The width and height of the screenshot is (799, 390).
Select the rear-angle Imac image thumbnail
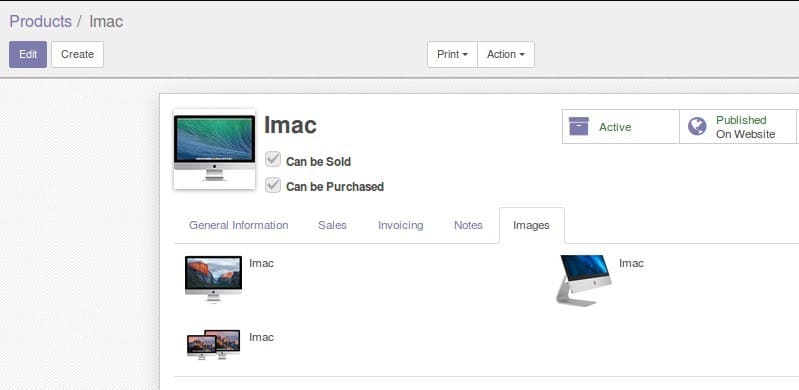tap(583, 280)
